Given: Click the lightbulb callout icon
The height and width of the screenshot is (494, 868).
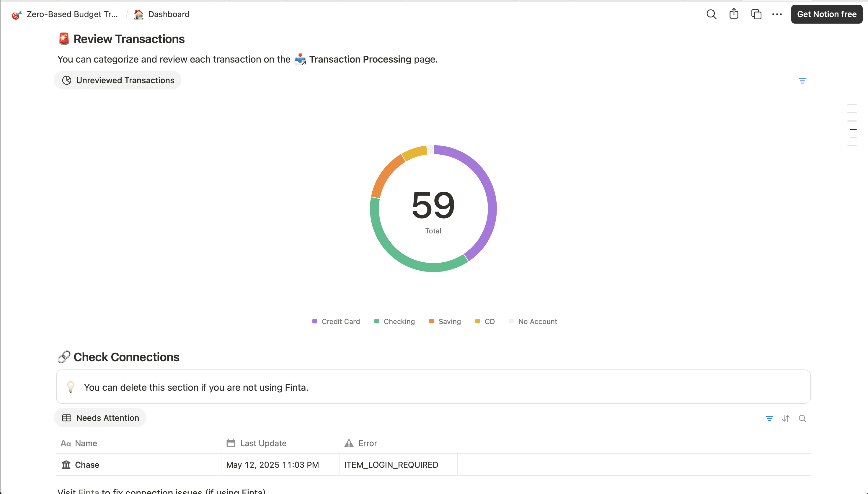Looking at the screenshot, I should click(x=71, y=387).
